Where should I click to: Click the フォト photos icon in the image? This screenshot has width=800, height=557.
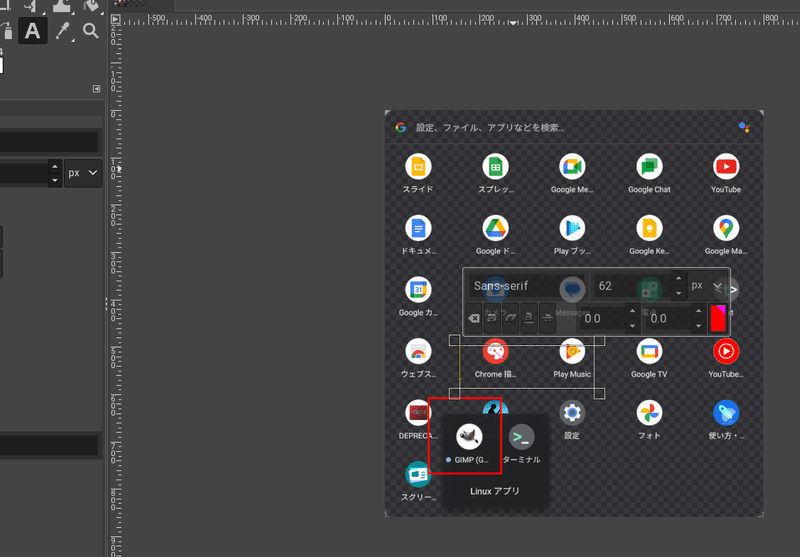click(649, 413)
